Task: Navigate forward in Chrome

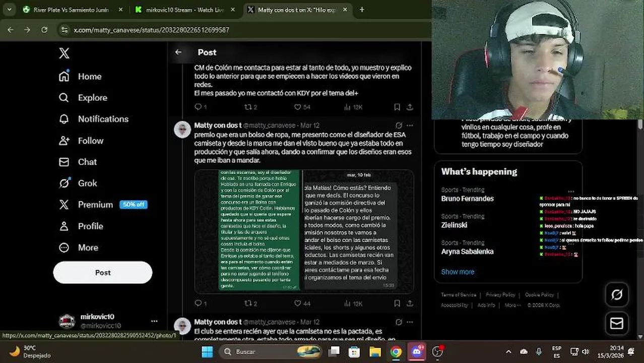Action: coord(27,30)
